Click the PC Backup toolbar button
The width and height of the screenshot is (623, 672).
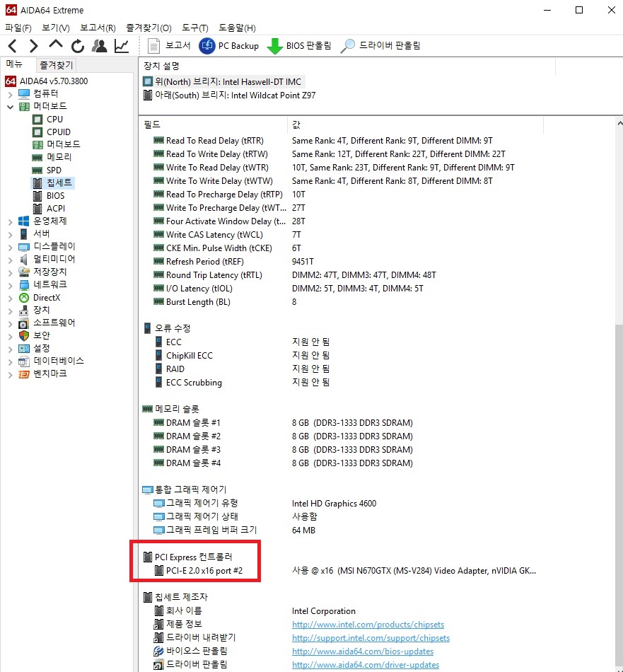pos(228,46)
